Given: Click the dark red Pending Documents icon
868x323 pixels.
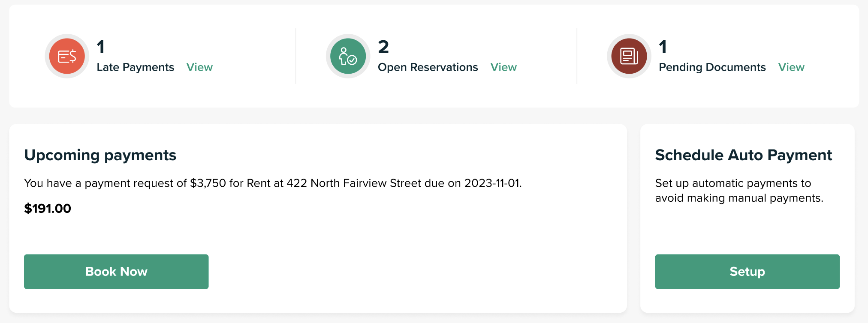Looking at the screenshot, I should (629, 56).
